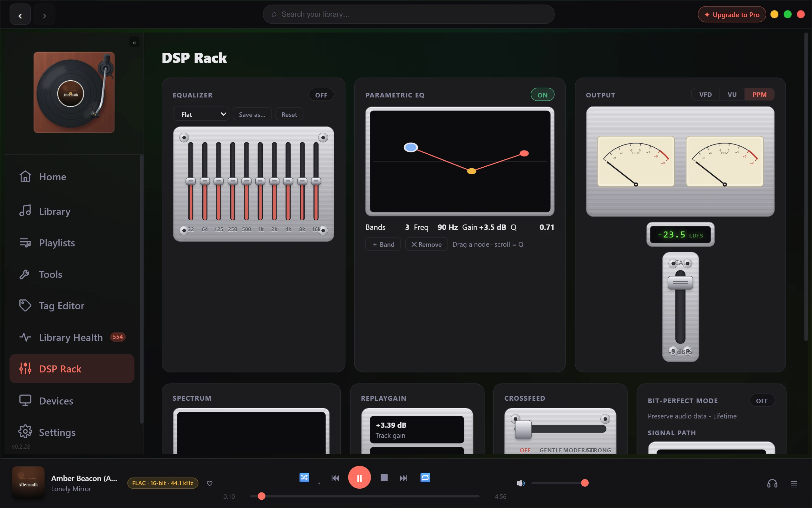Screen dimensions: 812x508
Task: Click the equalizer Reset button
Action: [289, 115]
